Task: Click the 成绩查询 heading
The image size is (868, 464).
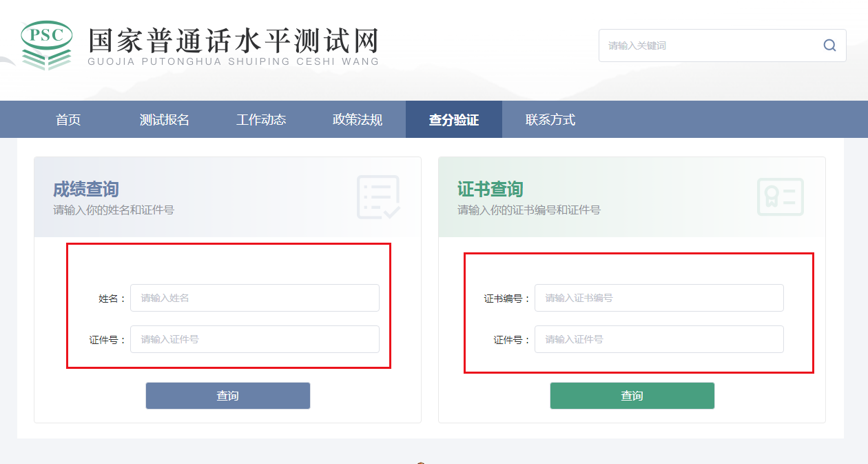Action: click(86, 189)
